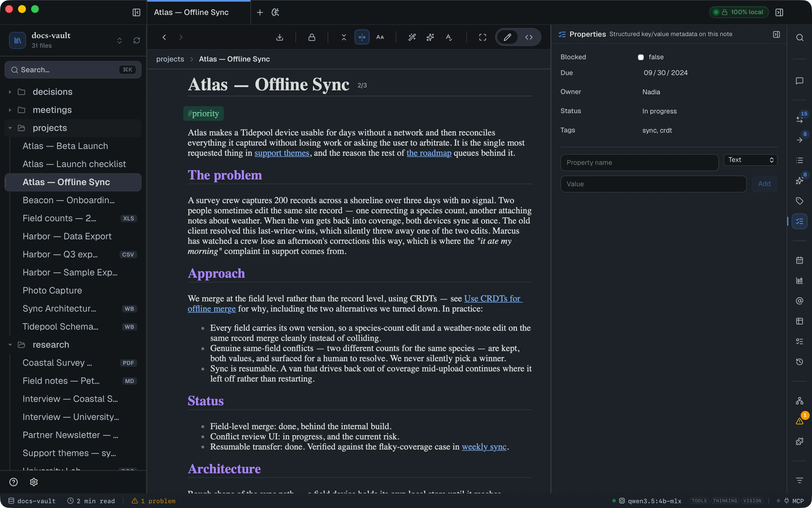
Task: Click the lock note icon
Action: pyautogui.click(x=312, y=37)
